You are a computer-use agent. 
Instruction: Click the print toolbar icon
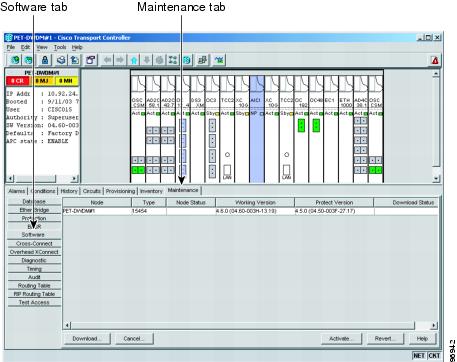61,60
